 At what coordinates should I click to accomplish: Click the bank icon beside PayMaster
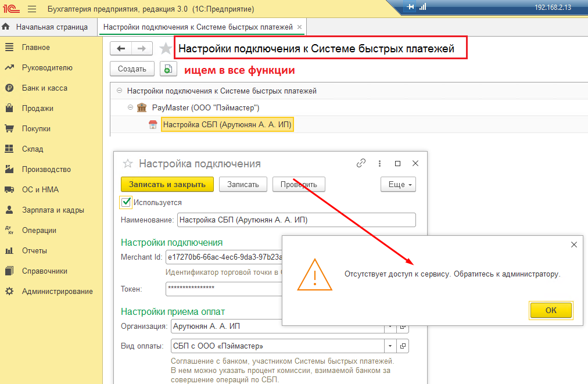[x=142, y=107]
